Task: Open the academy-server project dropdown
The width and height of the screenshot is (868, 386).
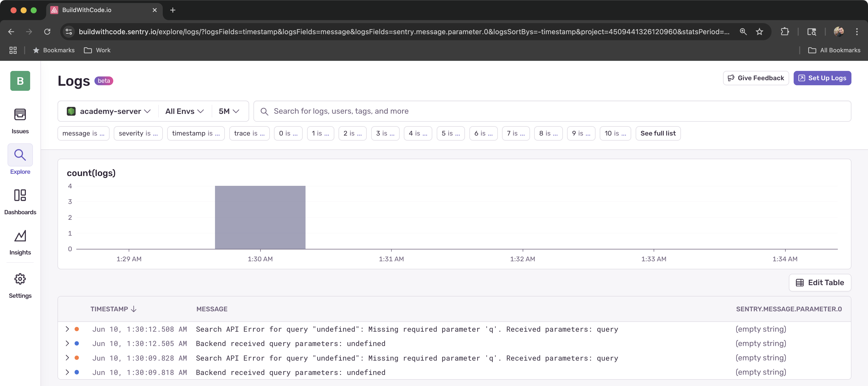Action: 108,111
